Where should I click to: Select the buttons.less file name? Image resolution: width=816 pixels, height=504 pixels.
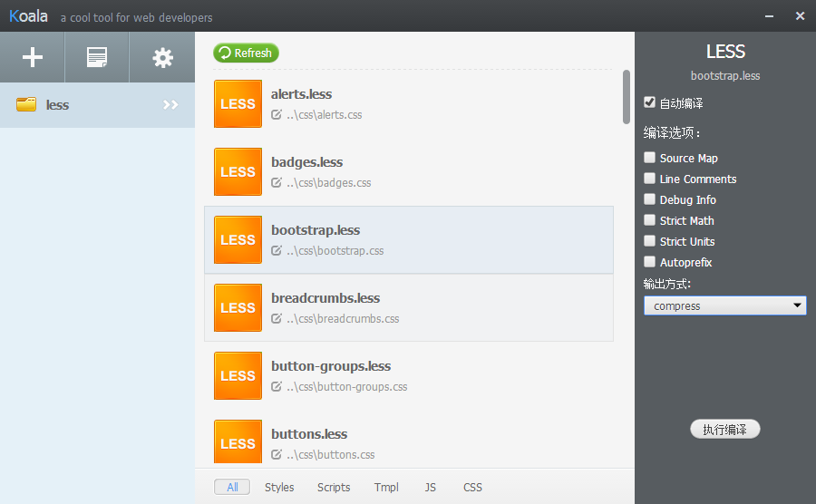coord(309,434)
